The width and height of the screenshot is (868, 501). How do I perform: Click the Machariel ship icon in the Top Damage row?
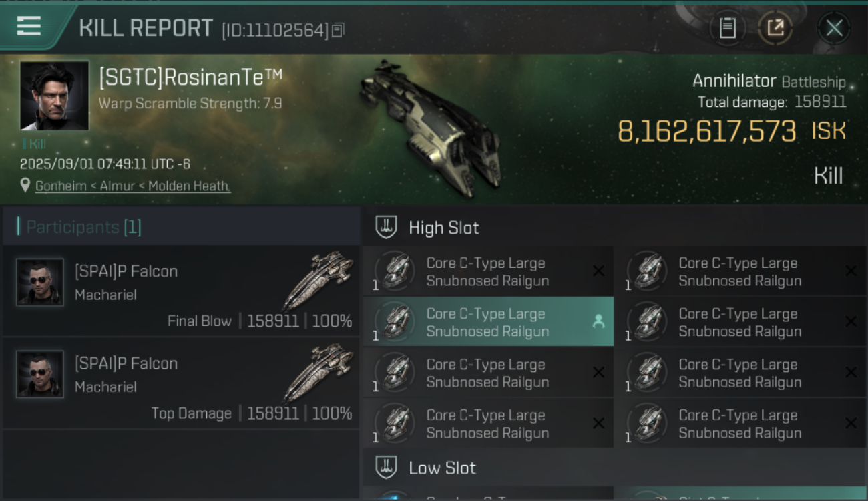point(318,373)
